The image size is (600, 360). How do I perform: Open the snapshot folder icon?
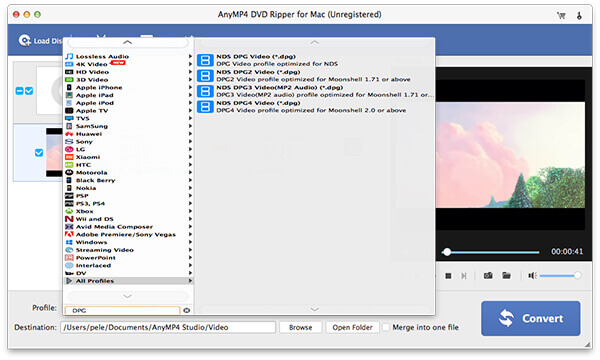pos(506,275)
